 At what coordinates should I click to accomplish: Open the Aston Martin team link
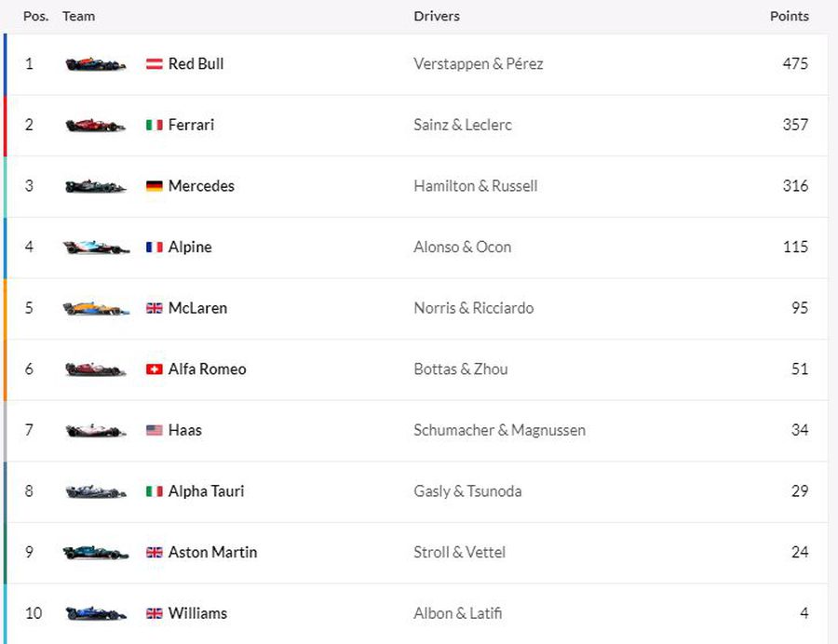point(212,552)
